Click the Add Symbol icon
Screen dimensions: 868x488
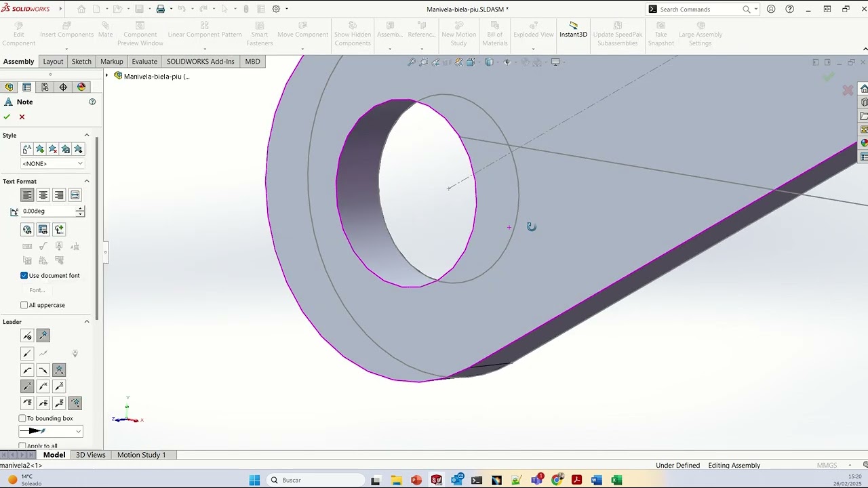[59, 230]
